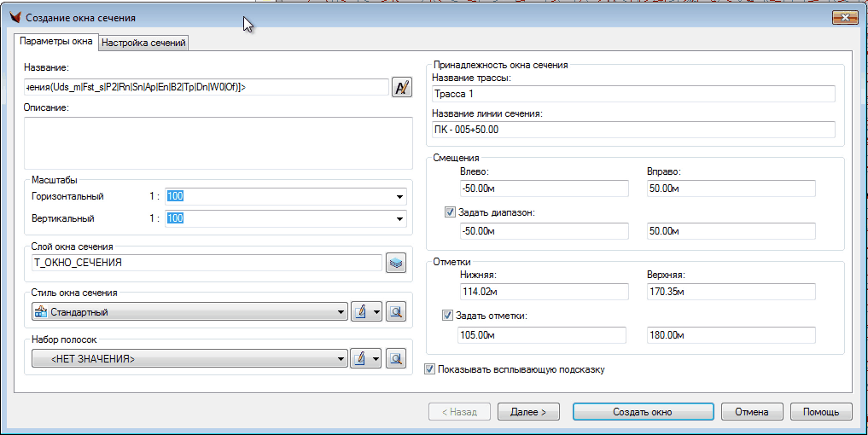This screenshot has width=868, height=435.
Task: Click edit icon for Набор полосок
Action: (x=361, y=359)
